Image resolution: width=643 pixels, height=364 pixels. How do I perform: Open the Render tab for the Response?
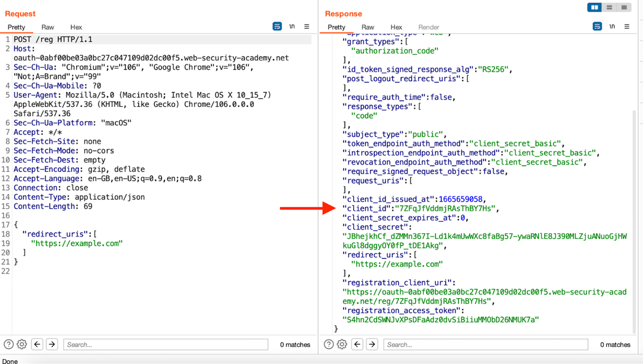[429, 27]
